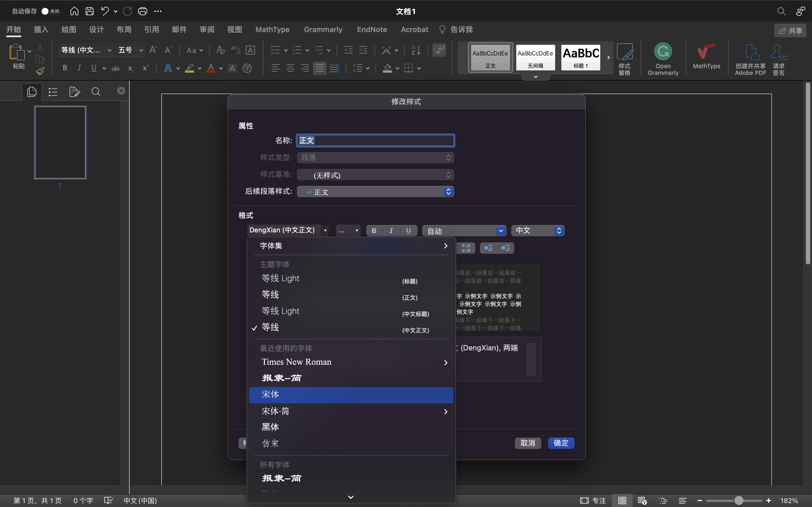Click the sort ascending icon in the paragraph group
The height and width of the screenshot is (507, 812).
tap(415, 50)
